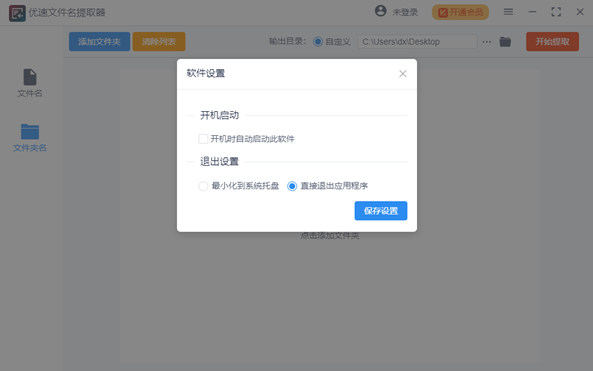Click the 开通会员 button
Viewport: 593px width, 371px height.
click(460, 12)
